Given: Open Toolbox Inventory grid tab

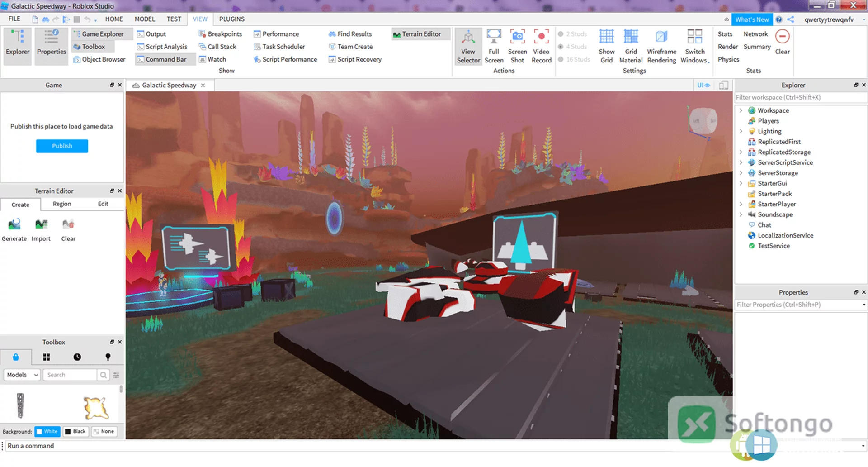Looking at the screenshot, I should 47,357.
